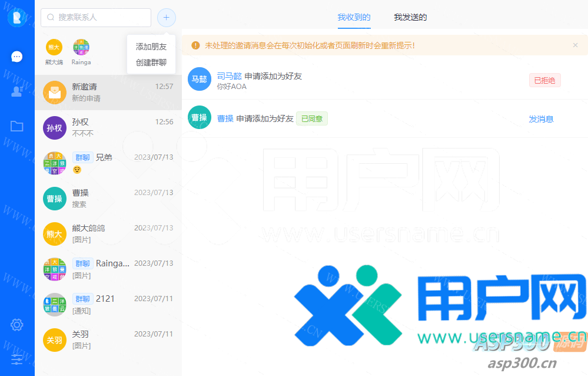Switch to the 我收到的 tab
The height and width of the screenshot is (376, 588).
click(354, 17)
